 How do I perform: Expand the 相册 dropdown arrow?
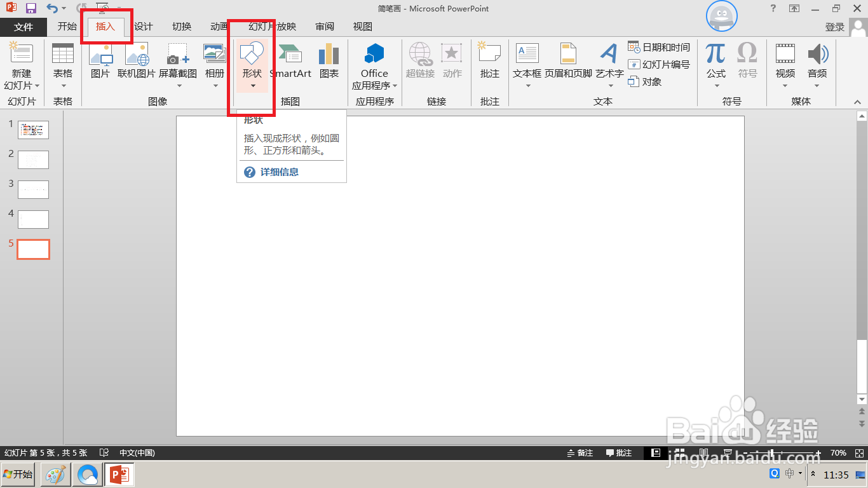pyautogui.click(x=214, y=86)
